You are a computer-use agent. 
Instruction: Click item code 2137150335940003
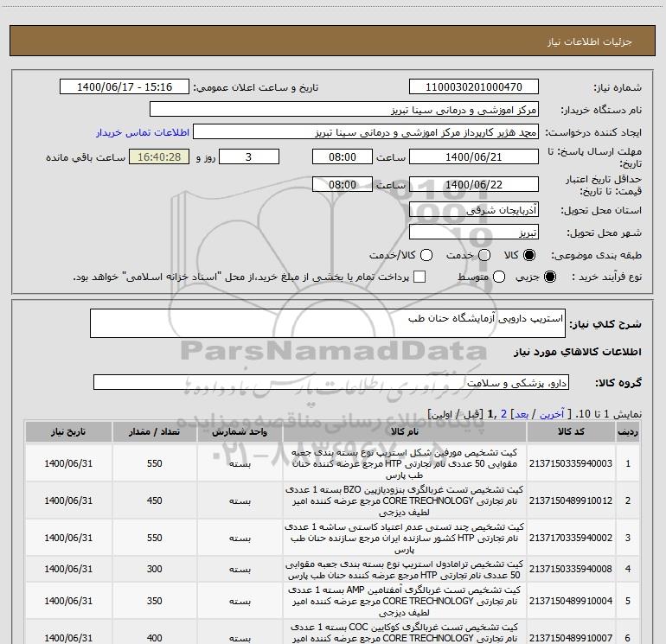[x=571, y=463]
